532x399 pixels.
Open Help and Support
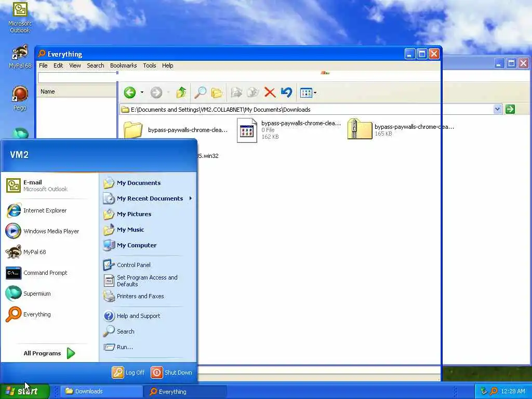(148, 316)
